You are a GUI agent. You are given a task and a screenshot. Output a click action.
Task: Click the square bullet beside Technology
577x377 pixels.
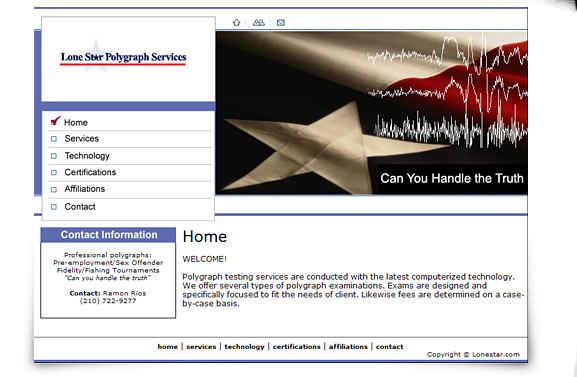coord(54,156)
